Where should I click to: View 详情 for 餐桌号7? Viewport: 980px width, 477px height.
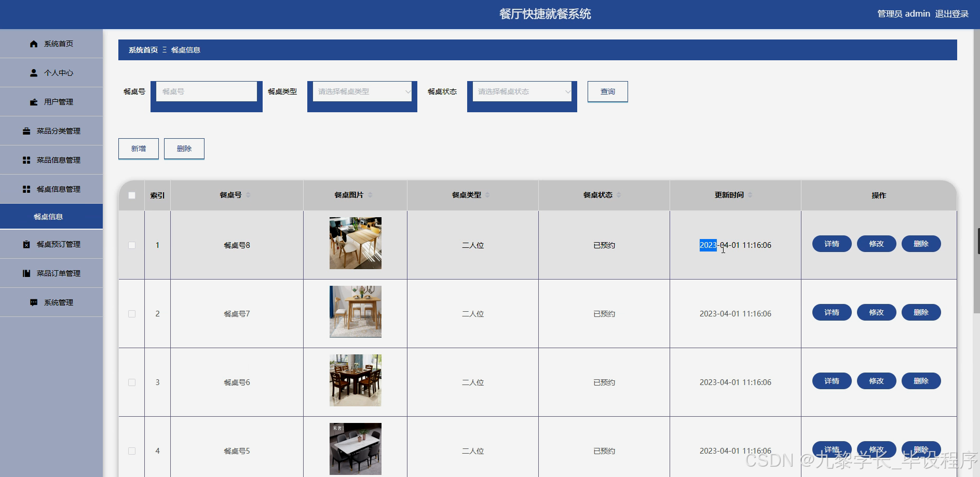832,312
